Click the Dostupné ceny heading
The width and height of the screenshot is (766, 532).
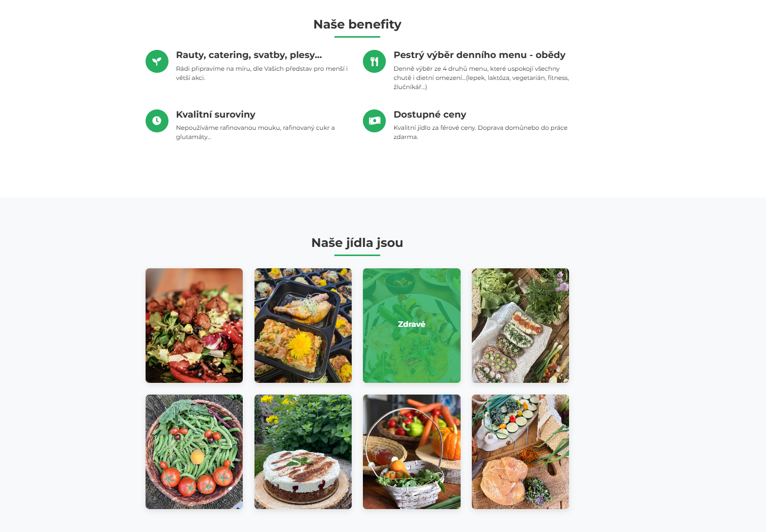point(430,115)
